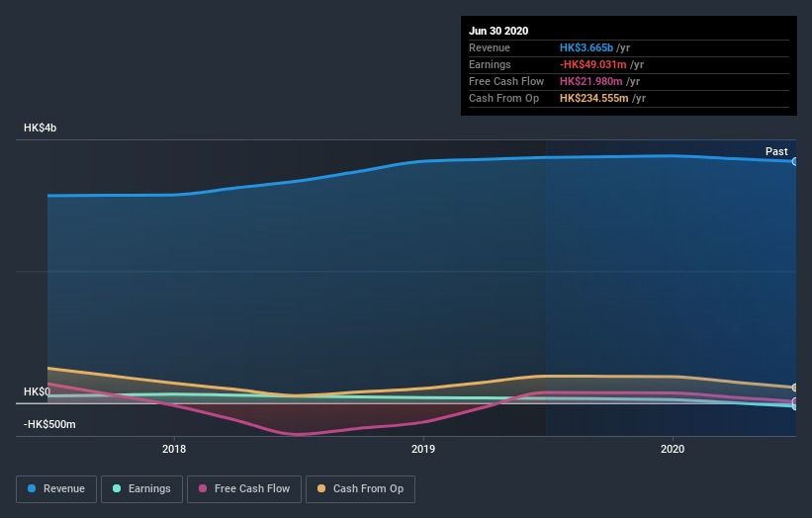
Task: Click the 2019 x-axis label
Action: (x=423, y=449)
